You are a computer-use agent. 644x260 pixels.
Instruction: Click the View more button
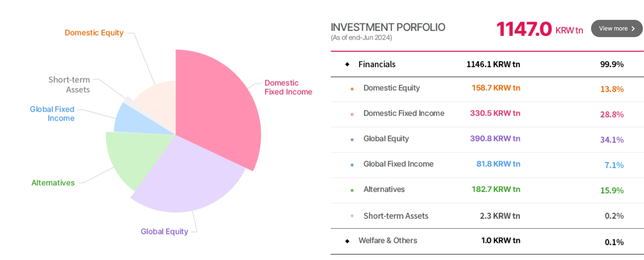[x=616, y=28]
